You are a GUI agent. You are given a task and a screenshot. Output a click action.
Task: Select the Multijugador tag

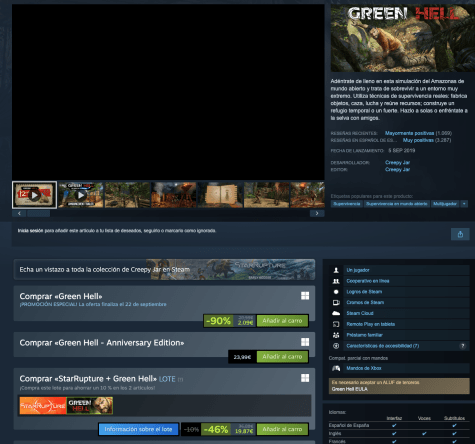[x=445, y=204]
